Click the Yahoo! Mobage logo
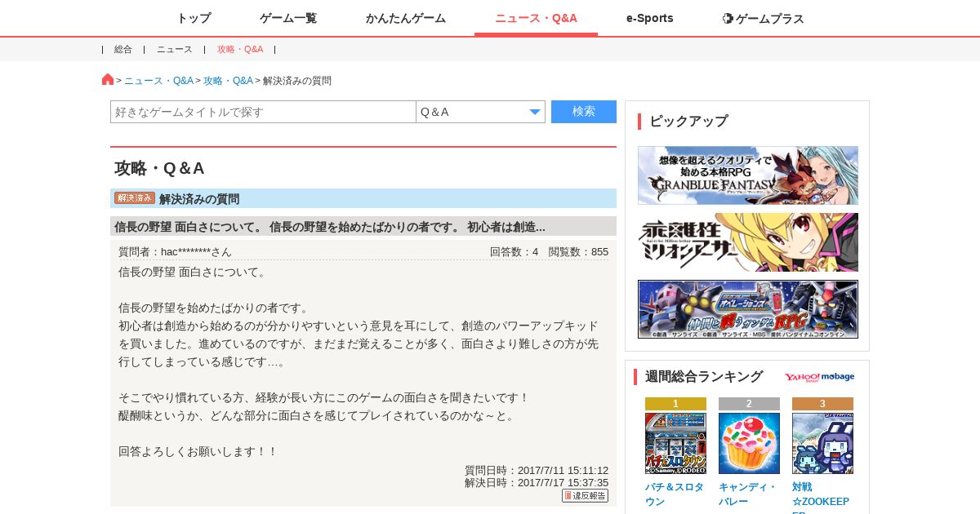The height and width of the screenshot is (514, 980). (820, 377)
